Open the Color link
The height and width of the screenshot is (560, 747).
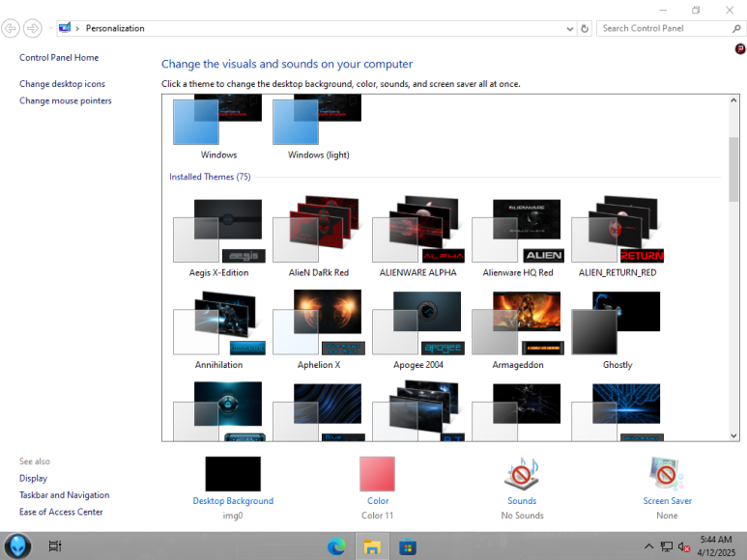(378, 501)
